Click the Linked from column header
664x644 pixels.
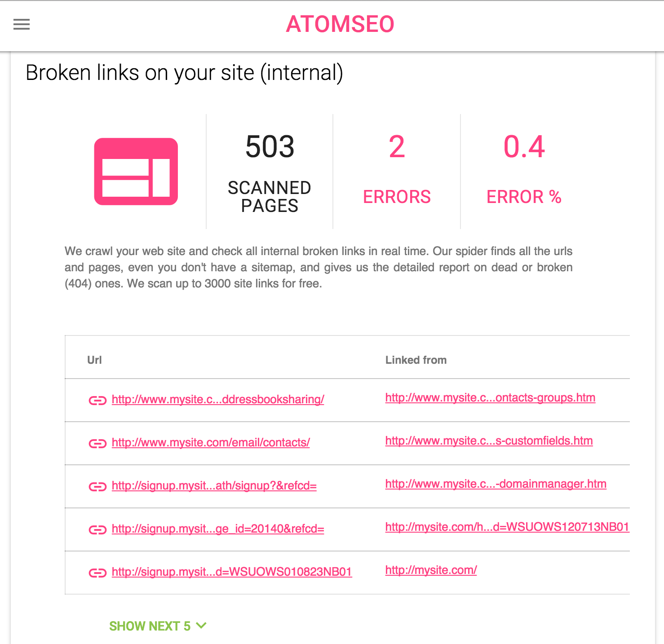tap(416, 359)
